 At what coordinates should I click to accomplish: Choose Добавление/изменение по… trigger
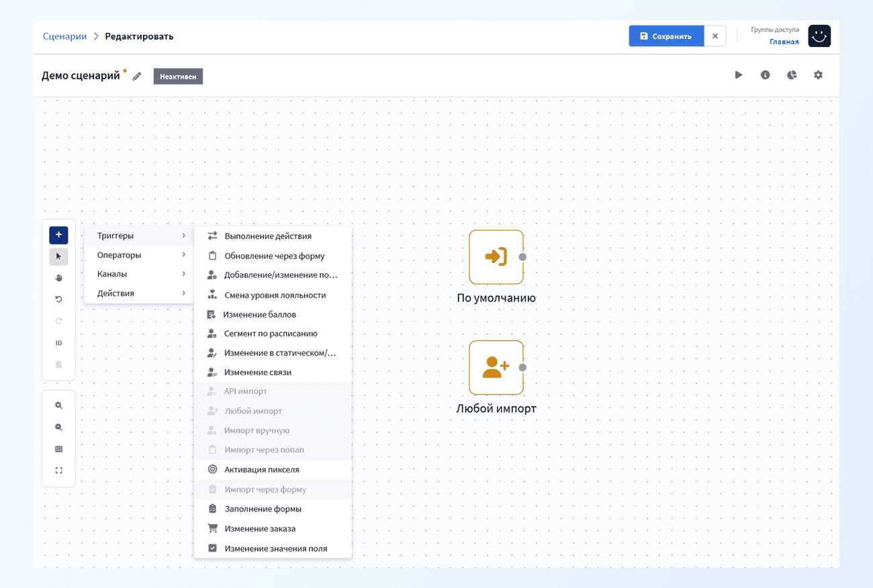[273, 275]
